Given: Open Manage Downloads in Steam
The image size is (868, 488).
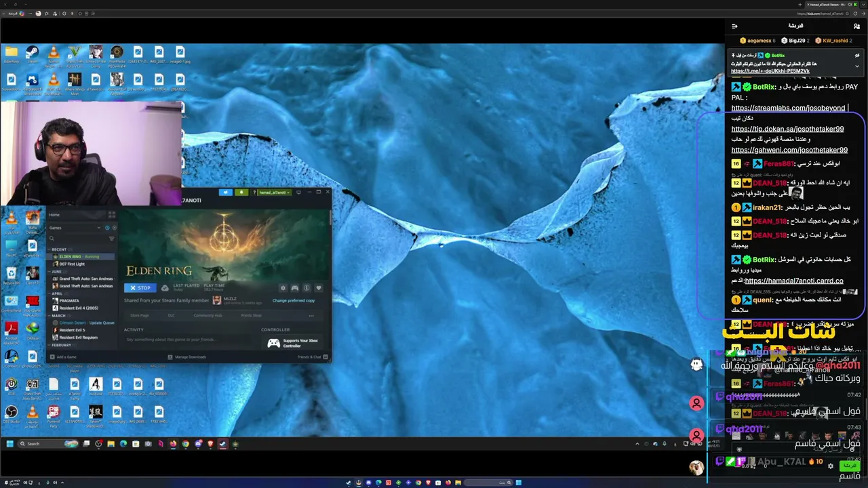Looking at the screenshot, I should point(187,357).
